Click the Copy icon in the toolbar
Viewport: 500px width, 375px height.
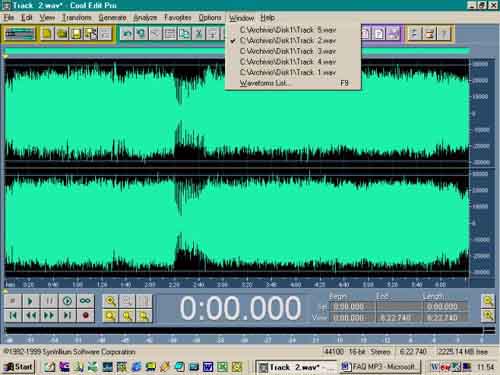184,34
